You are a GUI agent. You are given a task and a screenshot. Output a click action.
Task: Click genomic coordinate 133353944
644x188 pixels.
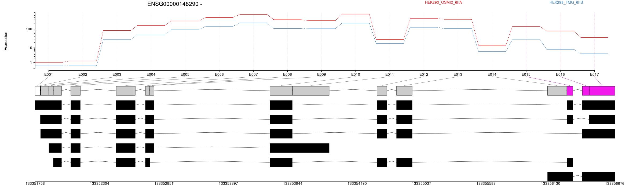(293, 184)
